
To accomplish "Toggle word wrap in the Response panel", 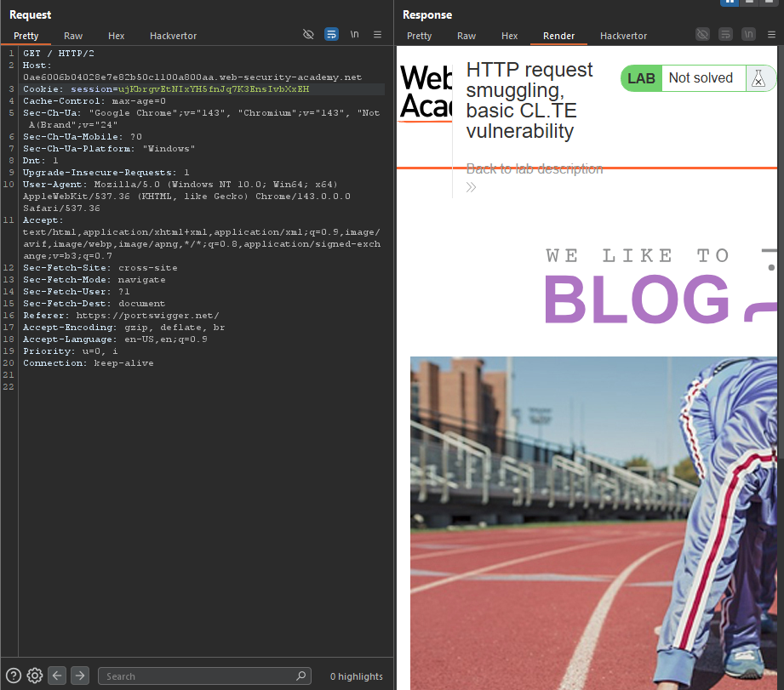I will pos(725,35).
